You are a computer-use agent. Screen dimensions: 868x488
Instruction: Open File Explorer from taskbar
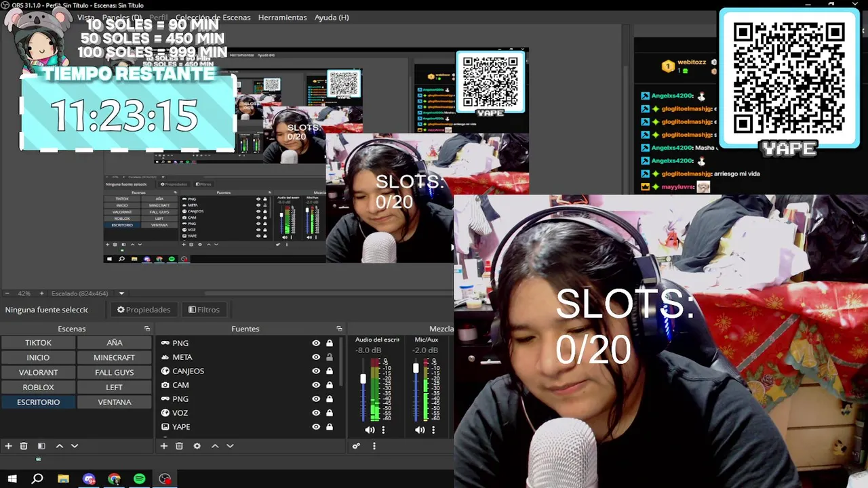pyautogui.click(x=63, y=479)
